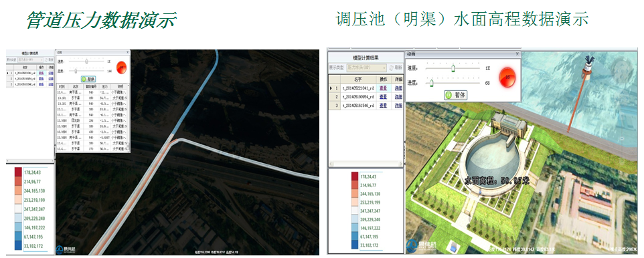Screen dimensions: 644x258
Task: Click 详细 link for third row in right table
Action: click(x=398, y=106)
